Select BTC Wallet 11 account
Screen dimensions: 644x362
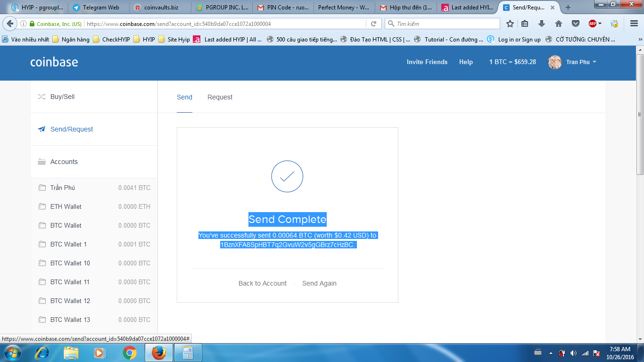[x=94, y=282]
